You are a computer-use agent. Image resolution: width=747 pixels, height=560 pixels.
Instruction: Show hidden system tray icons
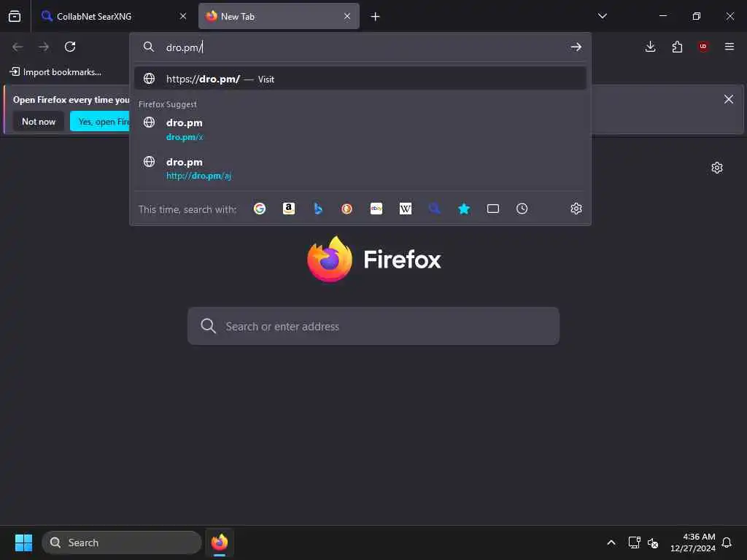tap(611, 542)
